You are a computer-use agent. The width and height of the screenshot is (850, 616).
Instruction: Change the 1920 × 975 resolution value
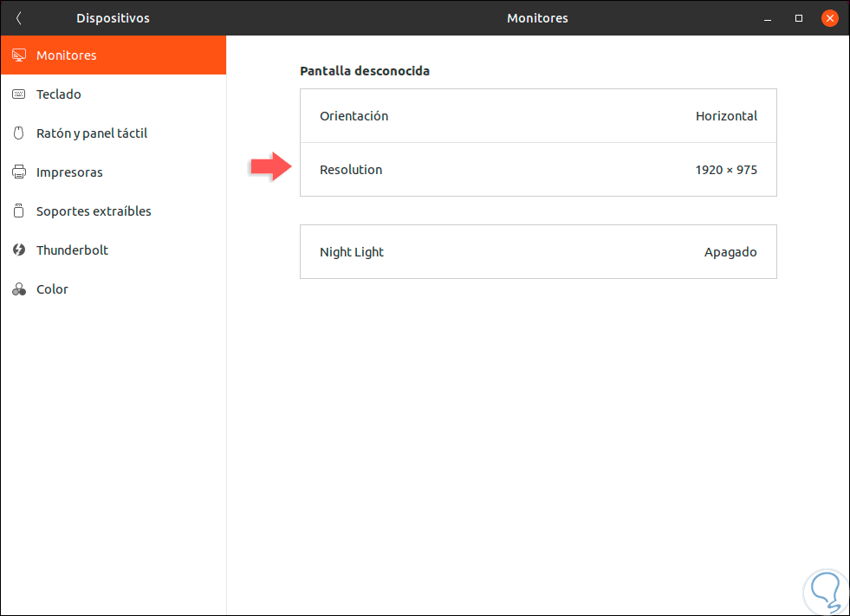point(726,170)
